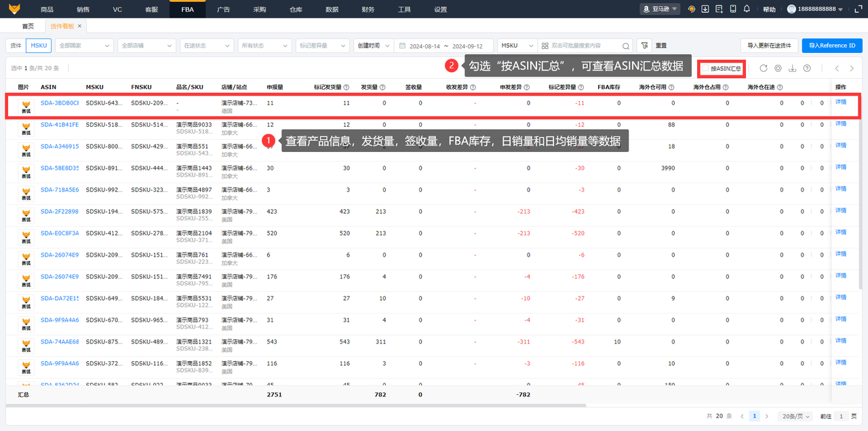Open the 20条/页 page size dropdown
The height and width of the screenshot is (431, 868).
[793, 416]
